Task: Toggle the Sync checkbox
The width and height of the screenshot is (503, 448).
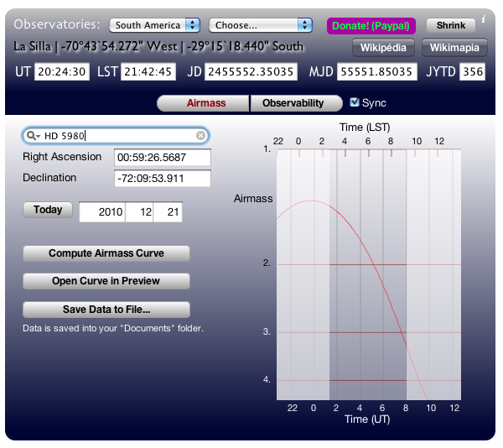Action: click(x=354, y=102)
